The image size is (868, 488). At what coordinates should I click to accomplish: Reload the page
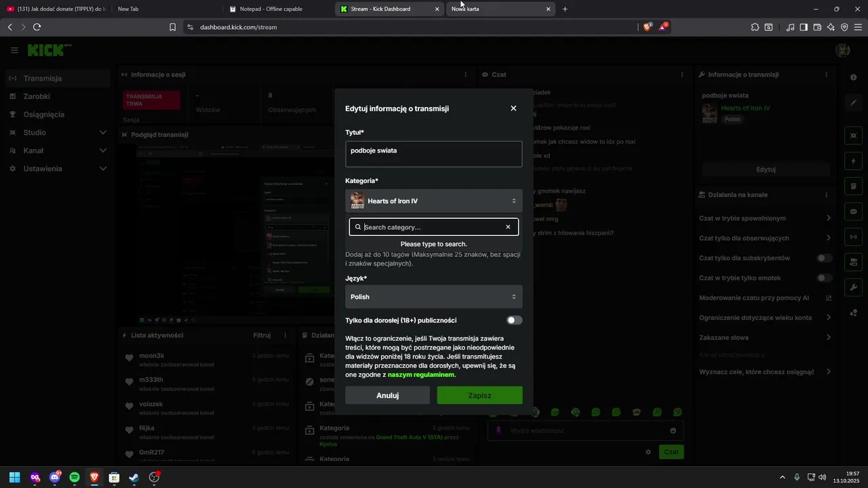37,27
